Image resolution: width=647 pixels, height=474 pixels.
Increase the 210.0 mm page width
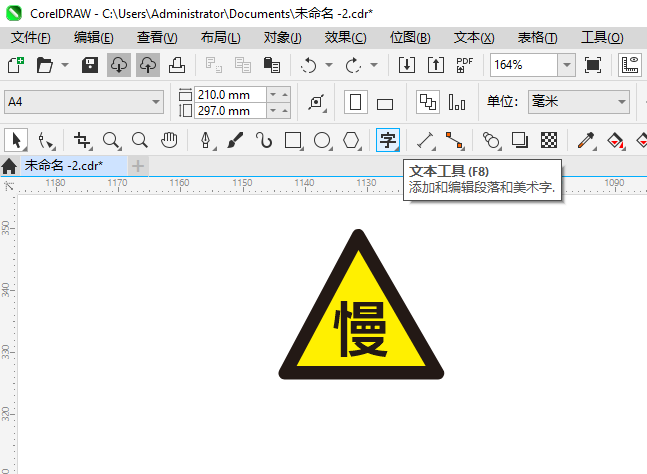tap(285, 94)
